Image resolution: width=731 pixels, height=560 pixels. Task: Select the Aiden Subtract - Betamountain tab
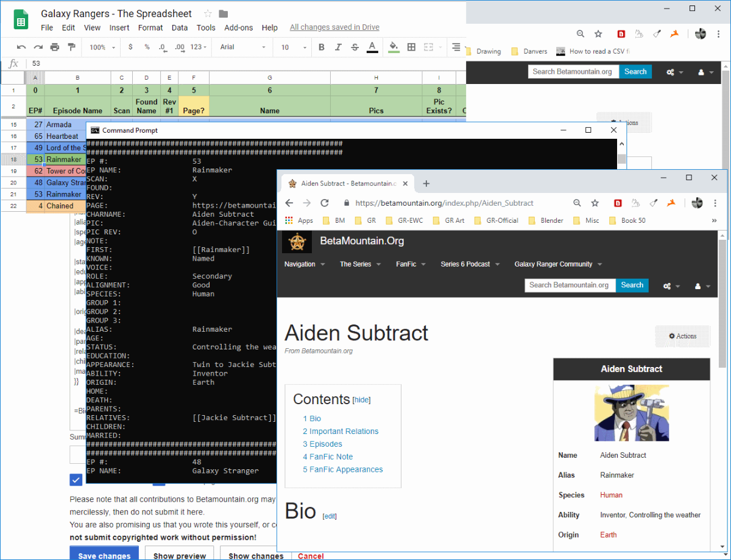[348, 183]
